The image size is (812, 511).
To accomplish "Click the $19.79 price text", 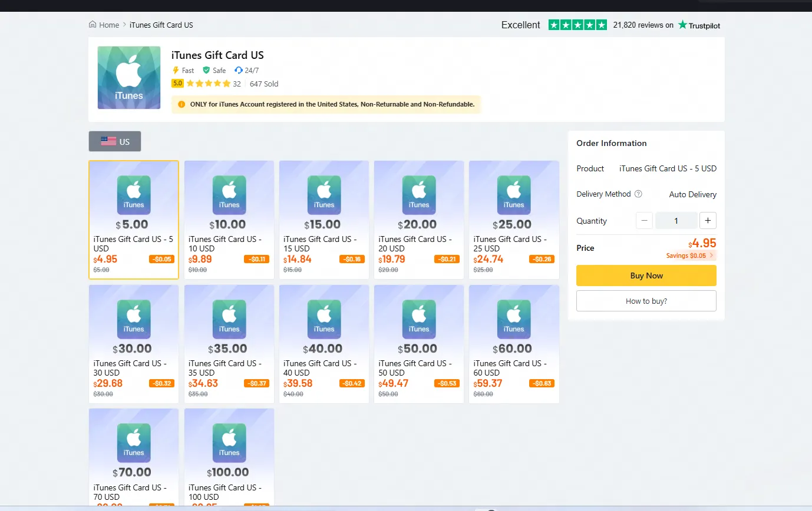I will (392, 259).
